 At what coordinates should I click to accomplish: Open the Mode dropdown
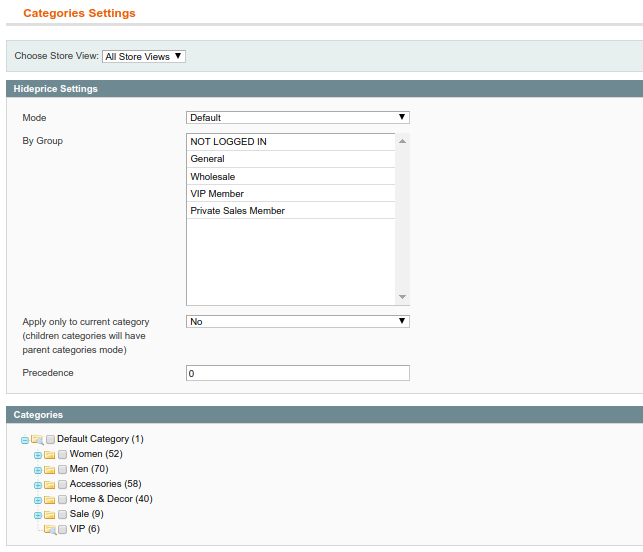pos(297,118)
